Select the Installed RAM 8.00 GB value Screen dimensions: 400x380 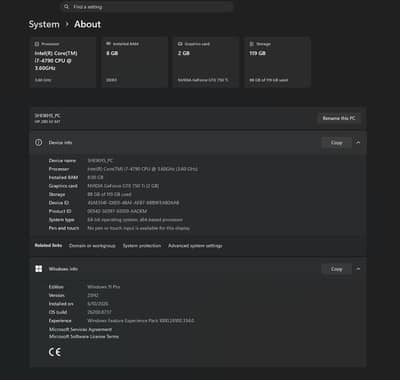95,178
